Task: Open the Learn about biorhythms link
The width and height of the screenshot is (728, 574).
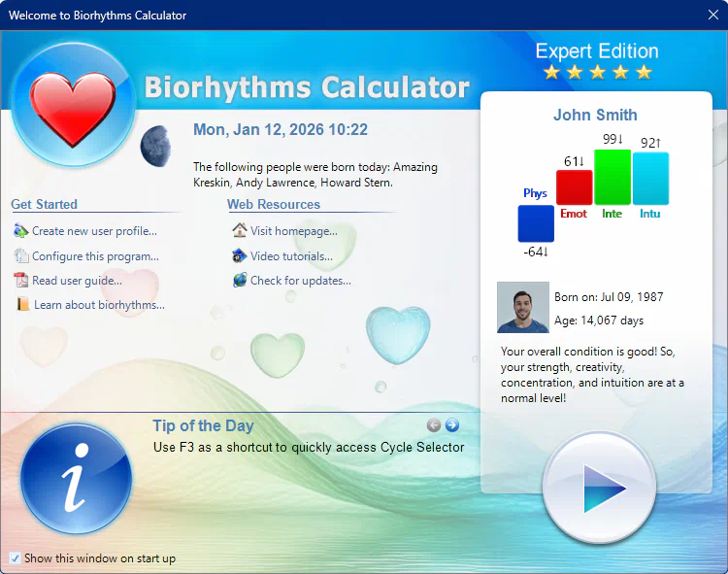Action: (99, 305)
